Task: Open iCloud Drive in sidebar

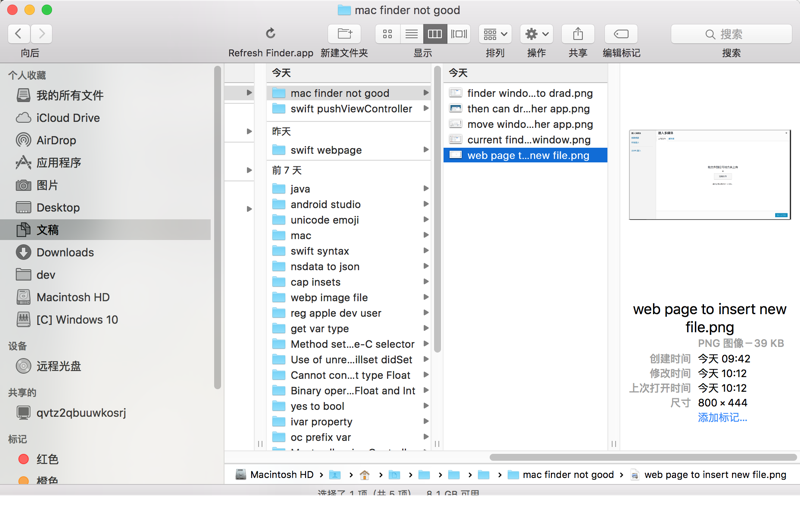Action: [x=106, y=118]
